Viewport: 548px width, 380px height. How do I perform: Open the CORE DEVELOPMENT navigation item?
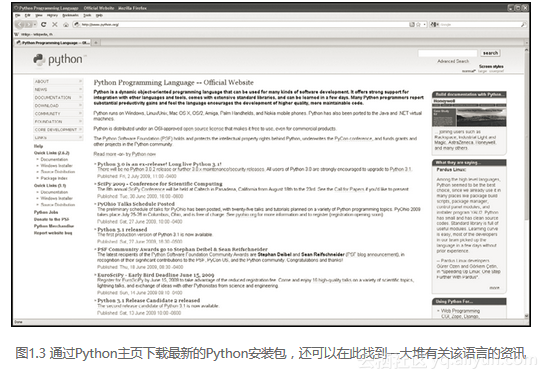click(58, 130)
